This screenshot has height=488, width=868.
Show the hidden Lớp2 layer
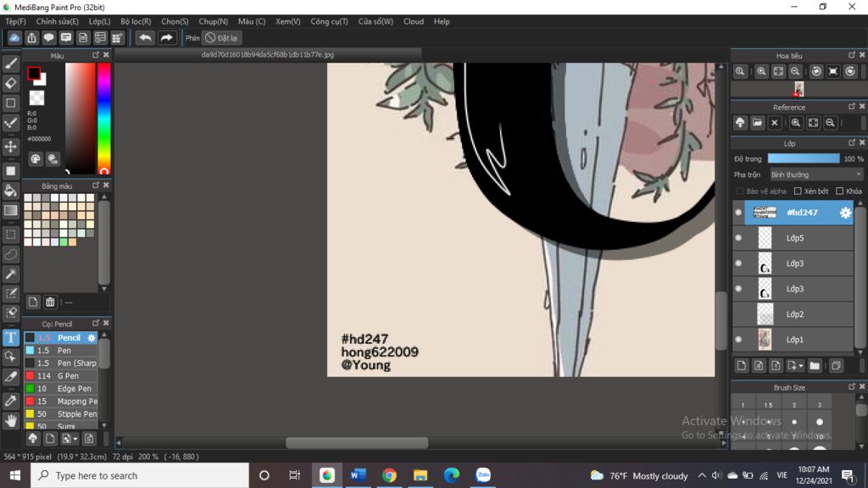click(738, 314)
